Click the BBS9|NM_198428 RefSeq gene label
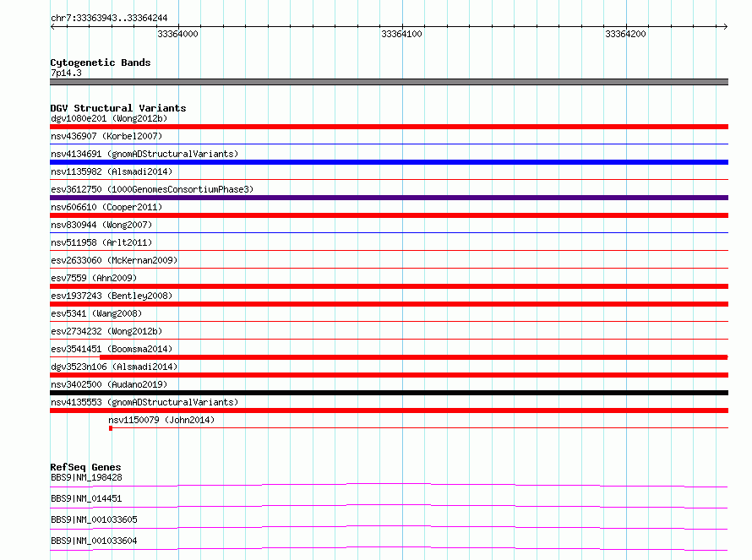 tap(86, 477)
